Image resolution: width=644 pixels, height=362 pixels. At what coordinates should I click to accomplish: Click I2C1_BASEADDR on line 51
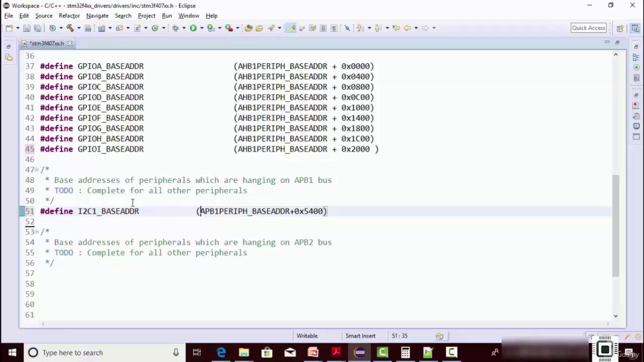coord(108,211)
